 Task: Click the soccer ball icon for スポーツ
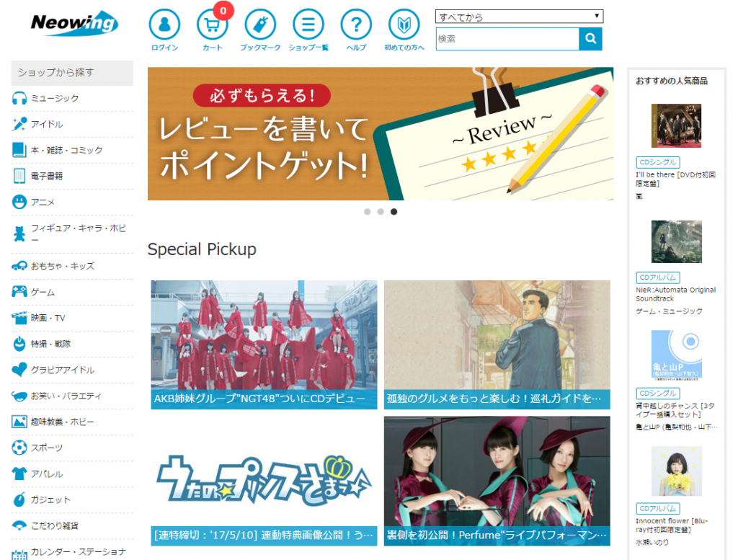(x=19, y=448)
